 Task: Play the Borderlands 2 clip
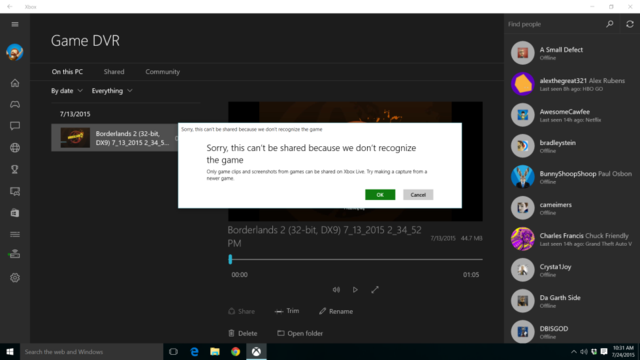(355, 289)
